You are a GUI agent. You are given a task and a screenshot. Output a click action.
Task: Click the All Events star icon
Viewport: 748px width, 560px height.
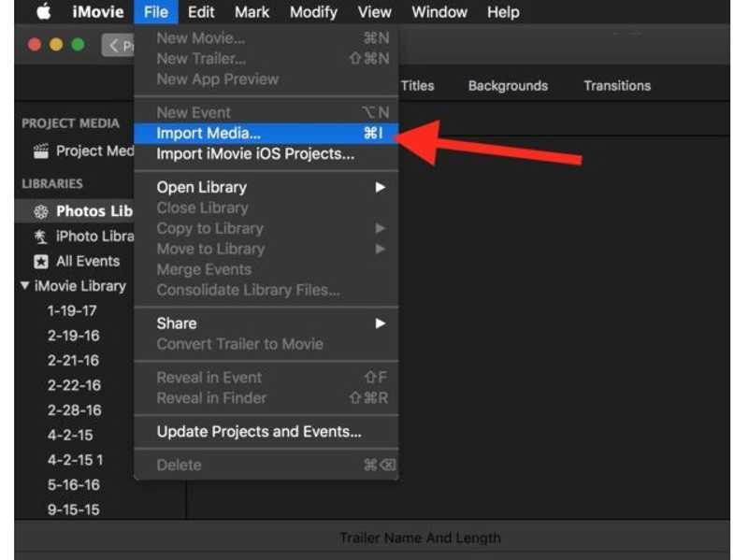click(x=41, y=262)
